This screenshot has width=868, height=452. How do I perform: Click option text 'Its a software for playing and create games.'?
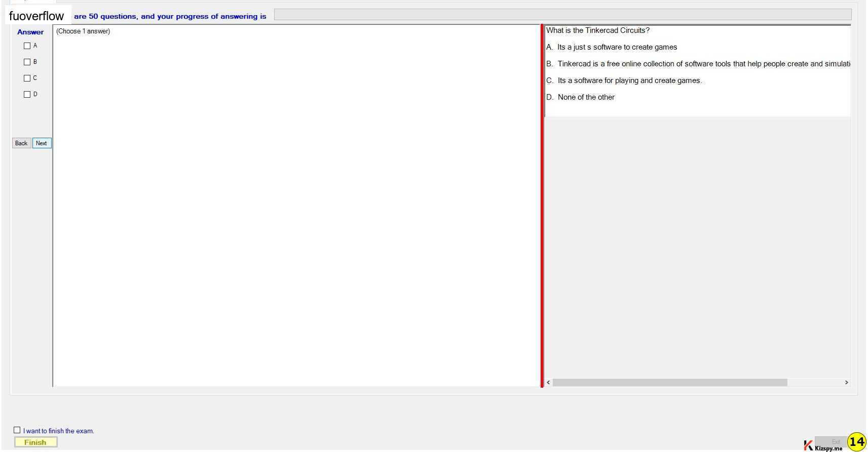[x=630, y=80]
